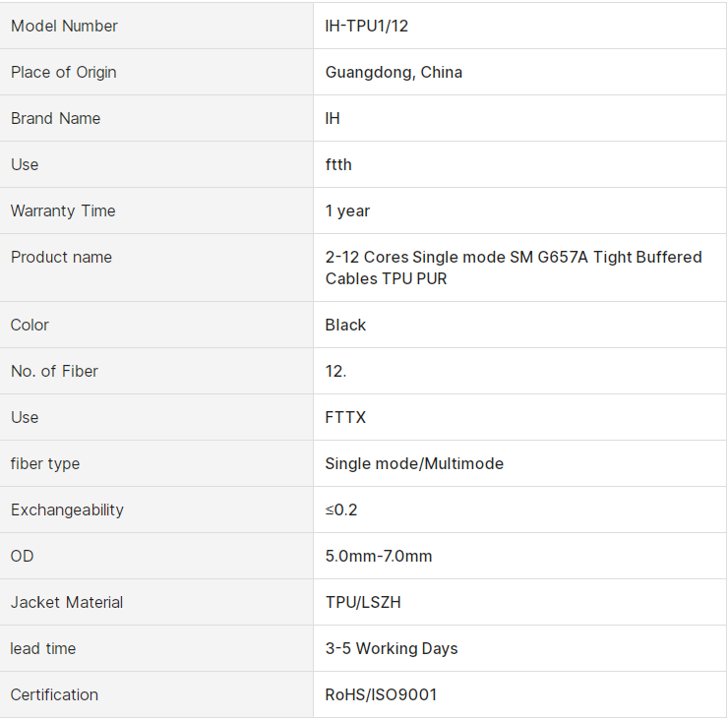Click the 3-5 Working Days value
Viewport: 728px width, 719px height.
[x=392, y=649]
